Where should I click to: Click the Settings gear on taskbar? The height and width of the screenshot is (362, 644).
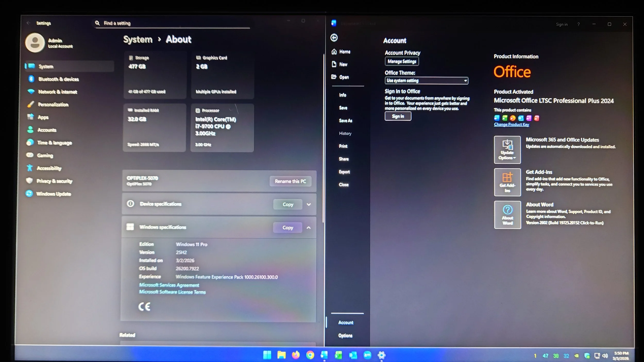382,355
